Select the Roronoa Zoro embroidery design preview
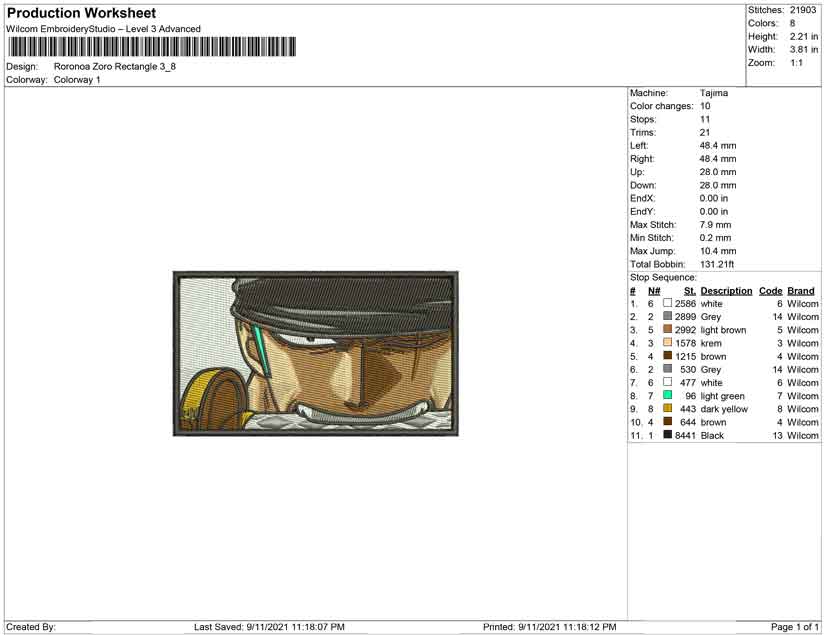This screenshot has height=635, width=825. pyautogui.click(x=316, y=354)
